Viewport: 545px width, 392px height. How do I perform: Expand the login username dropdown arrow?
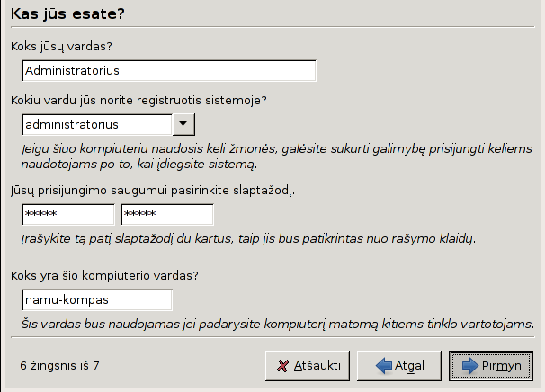click(x=183, y=124)
